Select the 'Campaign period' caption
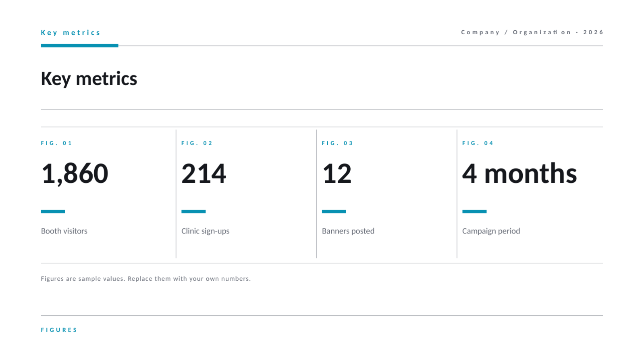644x363 pixels. click(491, 231)
